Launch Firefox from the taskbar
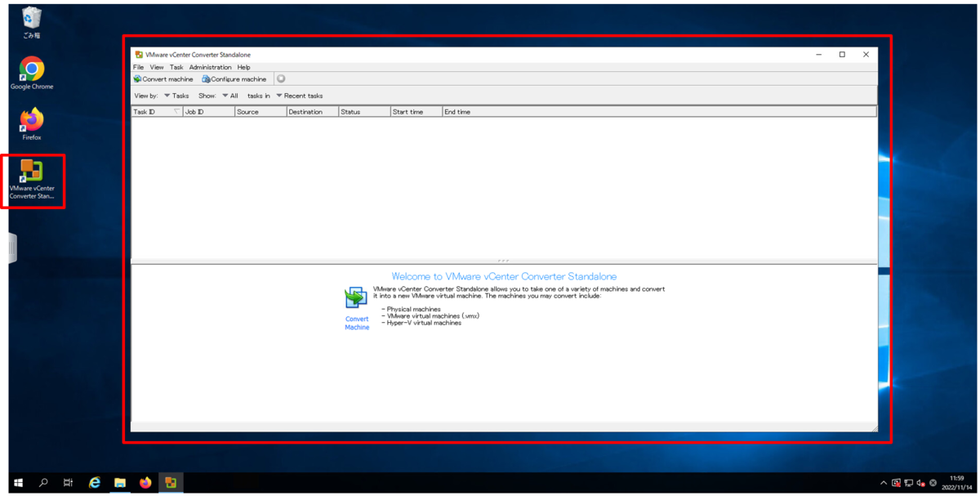 tap(145, 483)
